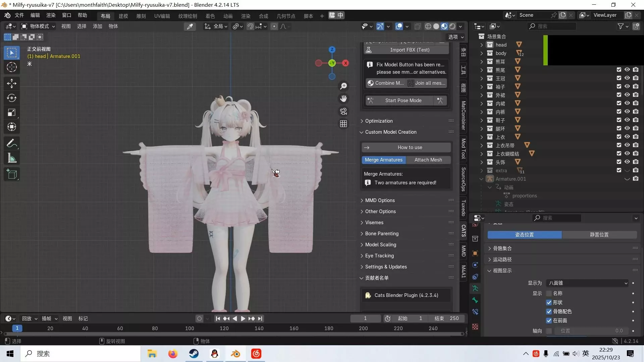The height and width of the screenshot is (362, 644).
Task: Click the eyedropper icon in viewport header
Action: click(190, 26)
